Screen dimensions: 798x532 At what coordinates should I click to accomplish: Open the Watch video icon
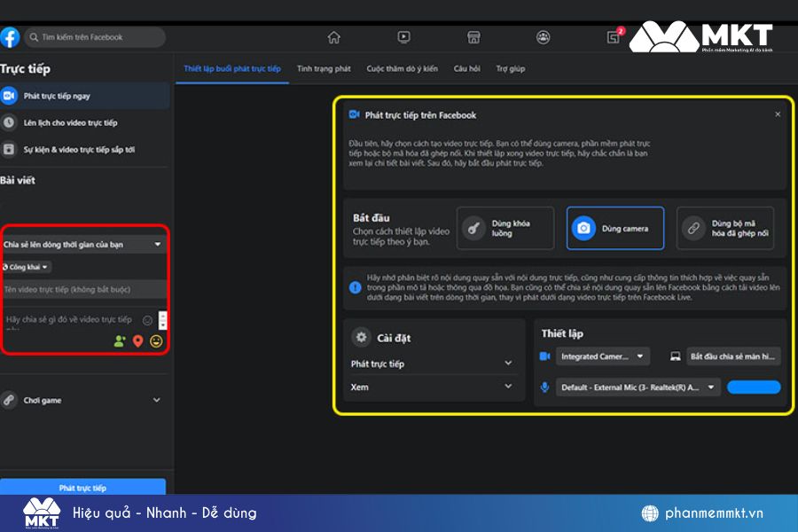point(403,37)
